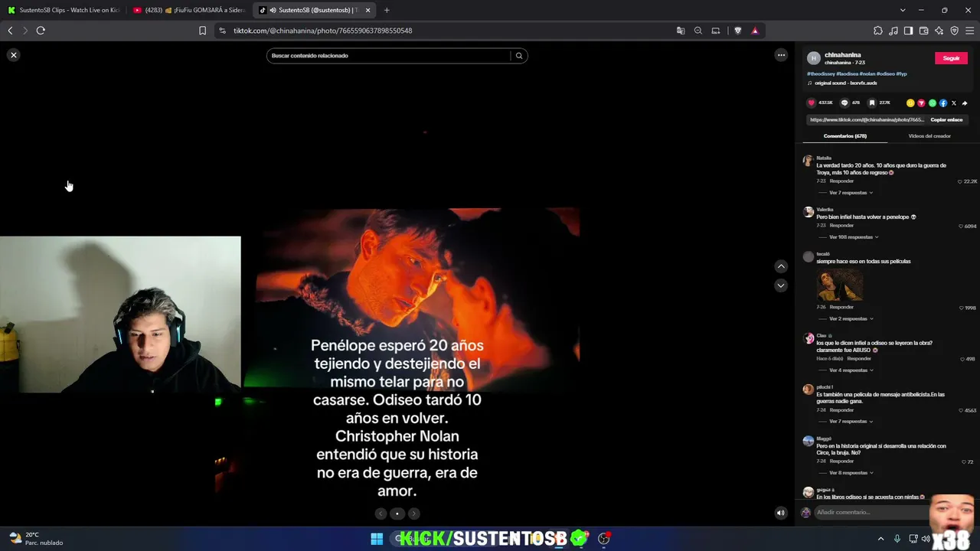
Task: Toggle the browser sidebar panel
Action: (908, 31)
